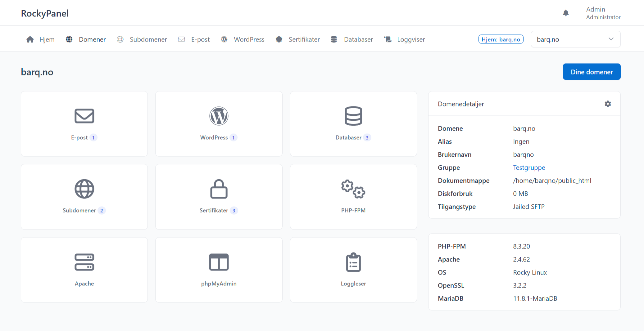Go to Hjem in navigation bar
644x331 pixels.
click(41, 39)
